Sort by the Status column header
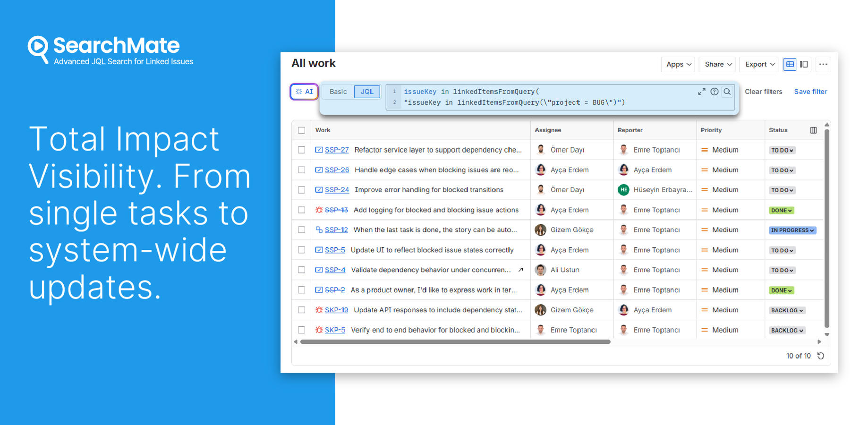 pyautogui.click(x=778, y=130)
